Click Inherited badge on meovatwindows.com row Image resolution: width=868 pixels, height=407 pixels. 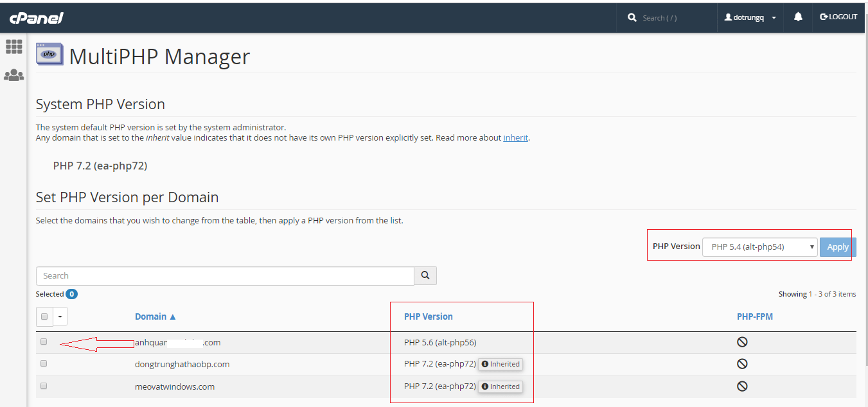point(500,386)
